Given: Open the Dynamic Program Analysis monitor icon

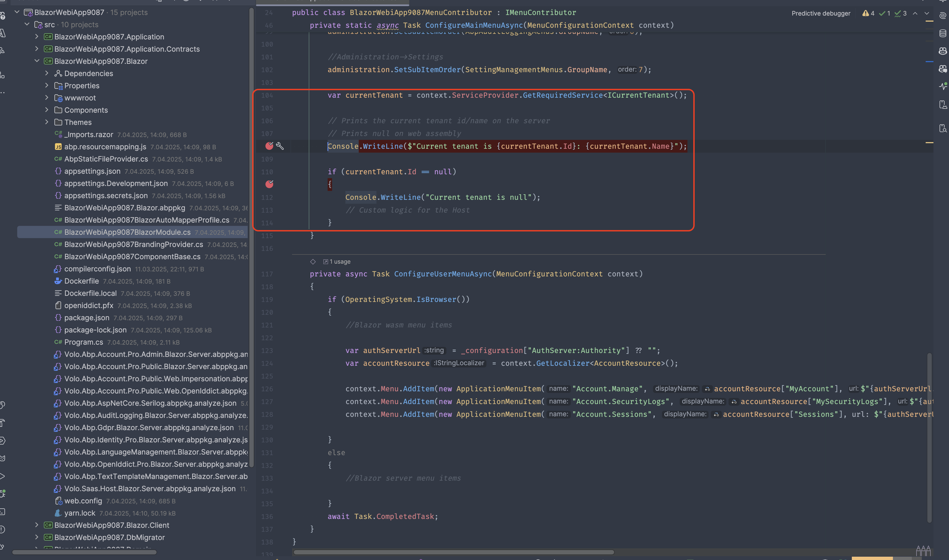Looking at the screenshot, I should tap(943, 86).
